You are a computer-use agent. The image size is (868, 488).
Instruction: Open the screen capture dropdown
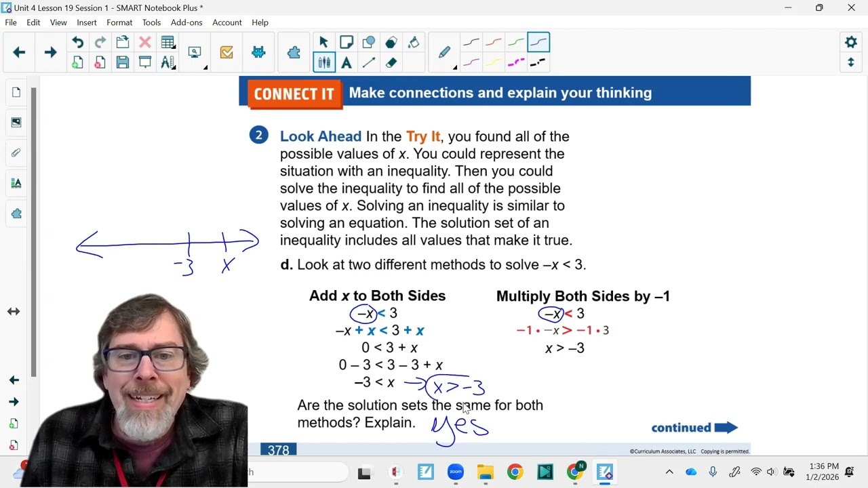[196, 53]
